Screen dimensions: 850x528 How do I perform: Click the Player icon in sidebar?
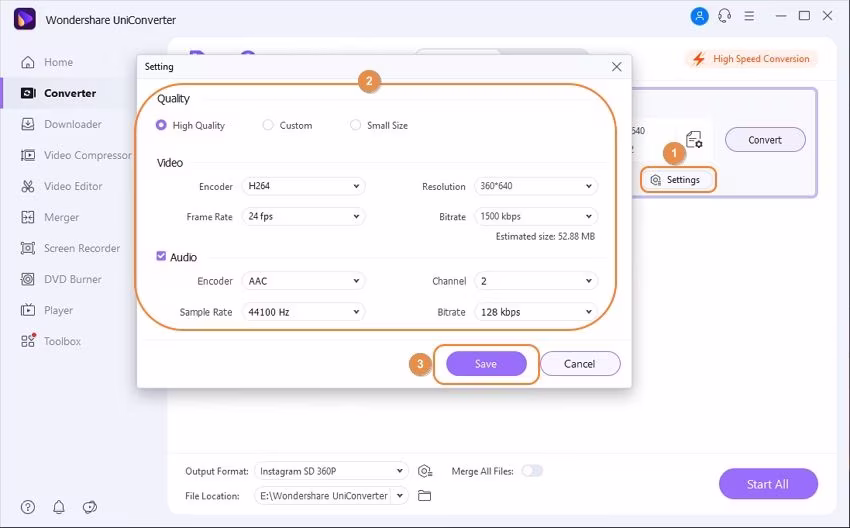[x=28, y=311]
